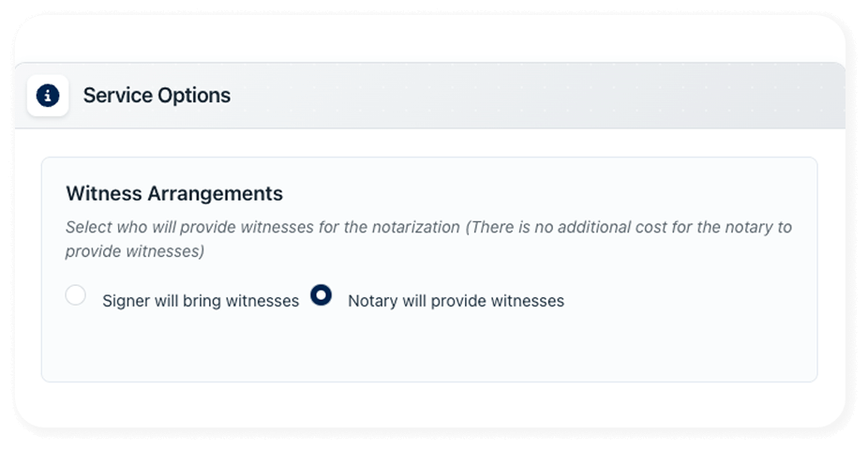This screenshot has width=868, height=450.
Task: Click the gray Service Options header bar
Action: (429, 96)
